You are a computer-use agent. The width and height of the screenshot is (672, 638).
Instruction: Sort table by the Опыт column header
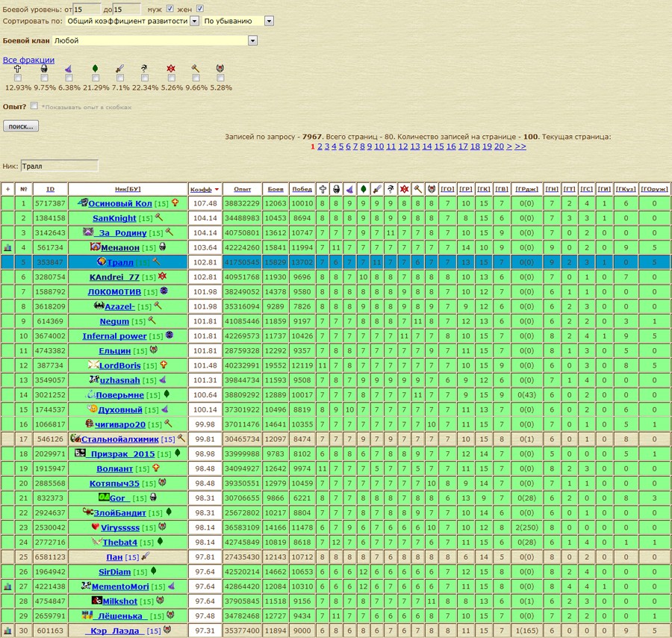tap(242, 189)
